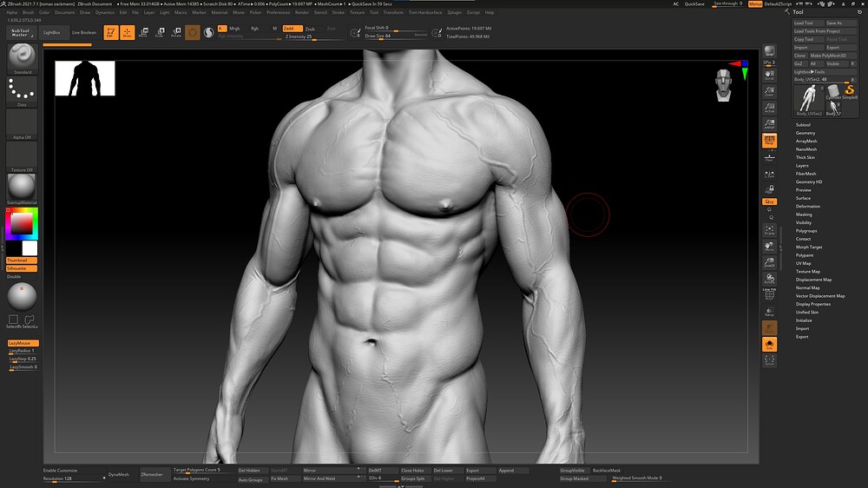Select the Standard brush thumbnail
Screen dimensions: 868x488
coord(23,59)
